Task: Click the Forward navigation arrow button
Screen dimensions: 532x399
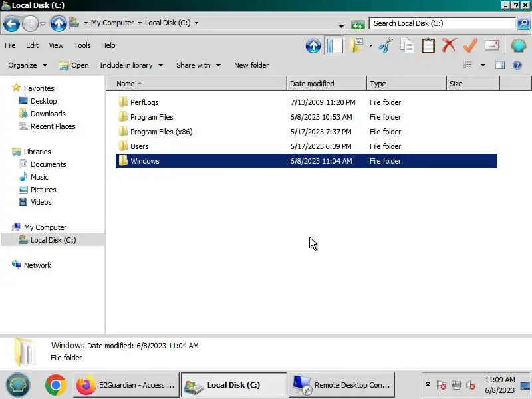Action: tap(30, 24)
